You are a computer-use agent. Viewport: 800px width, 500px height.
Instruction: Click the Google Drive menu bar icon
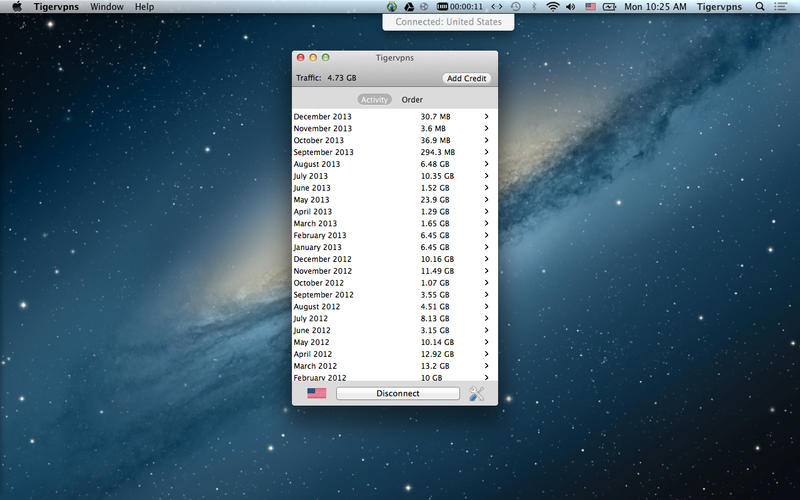[x=409, y=7]
